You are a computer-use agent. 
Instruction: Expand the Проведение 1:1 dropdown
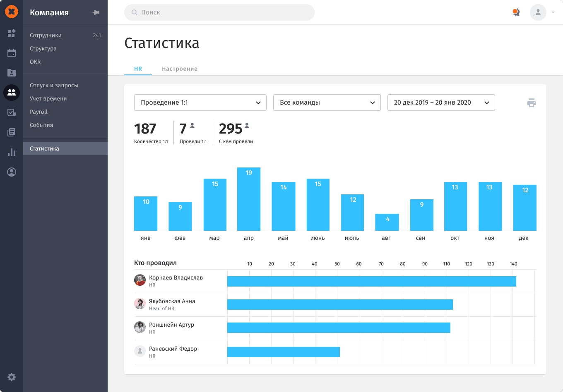click(x=200, y=103)
